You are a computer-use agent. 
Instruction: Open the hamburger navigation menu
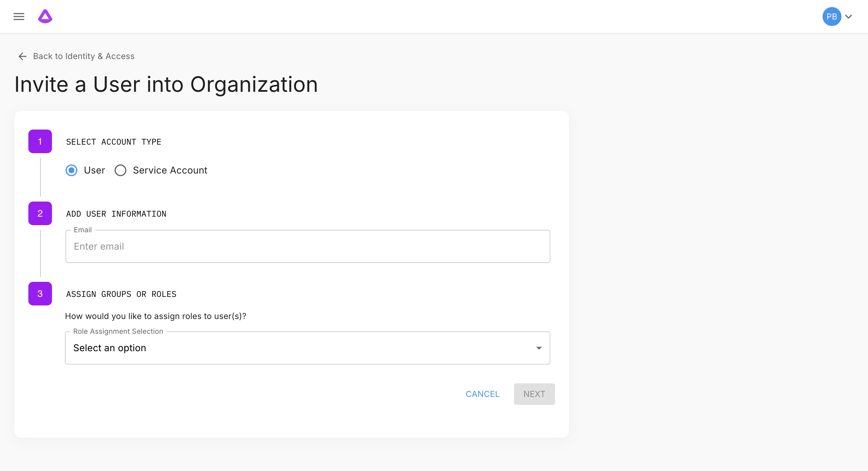19,17
